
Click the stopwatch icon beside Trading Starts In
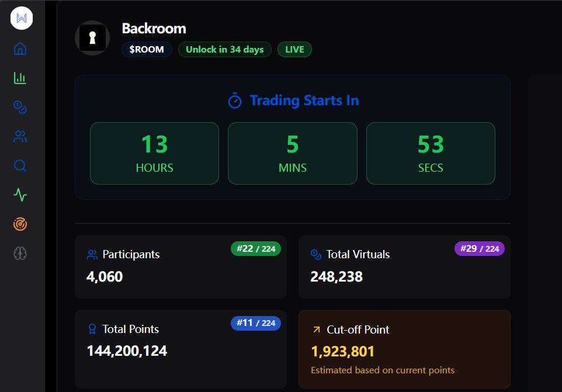point(235,100)
